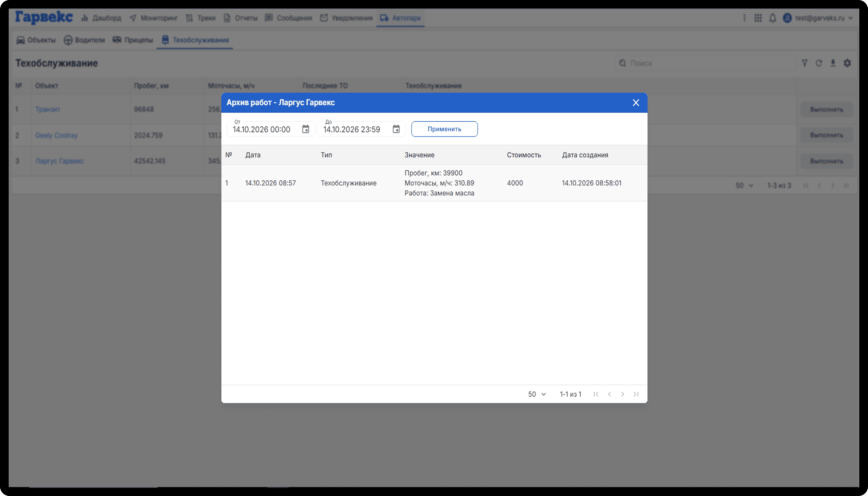Open the Транзит object link
The width and height of the screenshot is (868, 496).
(x=48, y=109)
